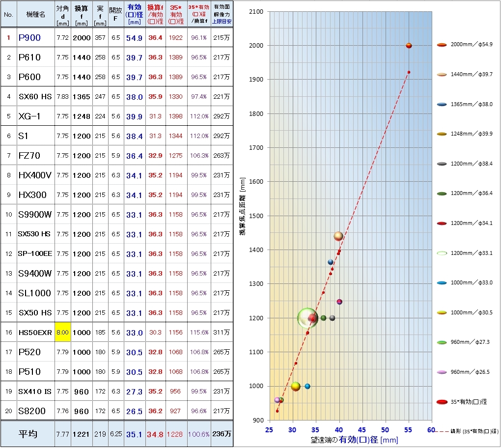Image resolution: width=501 pixels, height=448 pixels.
Task: Click the 線形 trendline legend entry
Action: 467,431
